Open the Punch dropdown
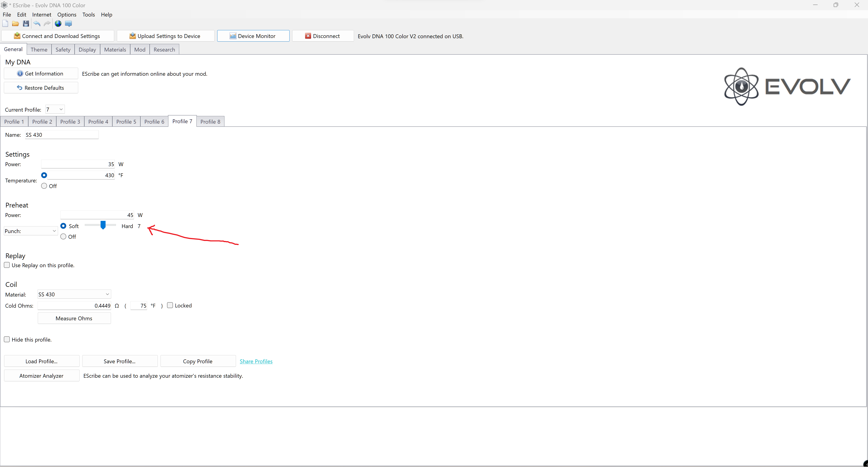 [30, 231]
